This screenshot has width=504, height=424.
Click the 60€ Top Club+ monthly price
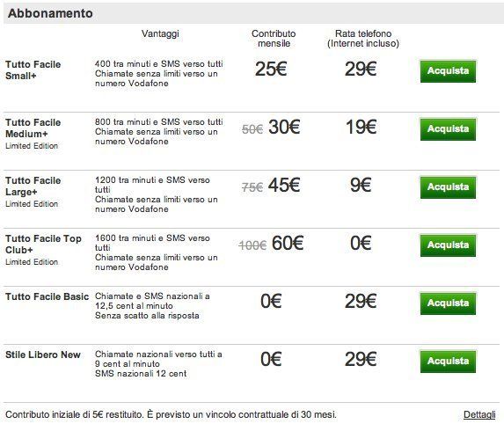288,243
